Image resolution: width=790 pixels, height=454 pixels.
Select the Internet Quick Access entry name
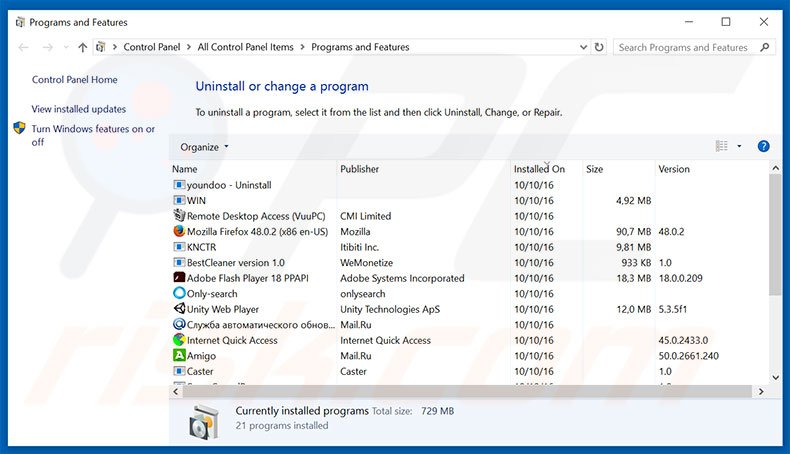[x=232, y=341]
